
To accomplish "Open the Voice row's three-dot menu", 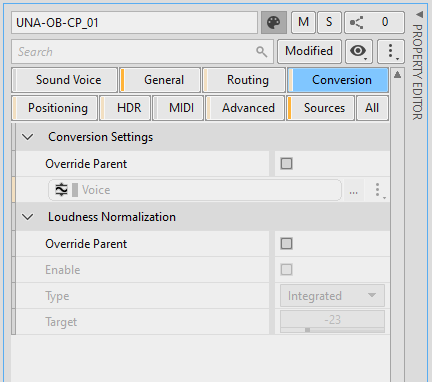I will tap(378, 190).
